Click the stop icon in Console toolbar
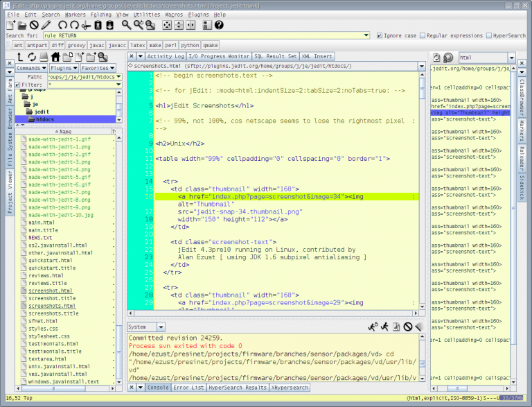This screenshot has height=407, width=532. (x=407, y=327)
